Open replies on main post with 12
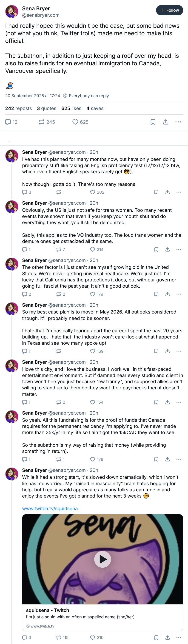Viewport: 188px width, 644px height. coord(11,122)
